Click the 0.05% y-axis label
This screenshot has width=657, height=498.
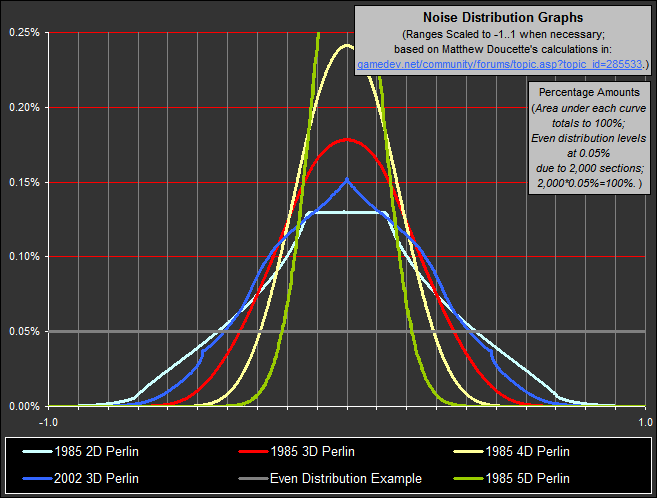[24, 331]
